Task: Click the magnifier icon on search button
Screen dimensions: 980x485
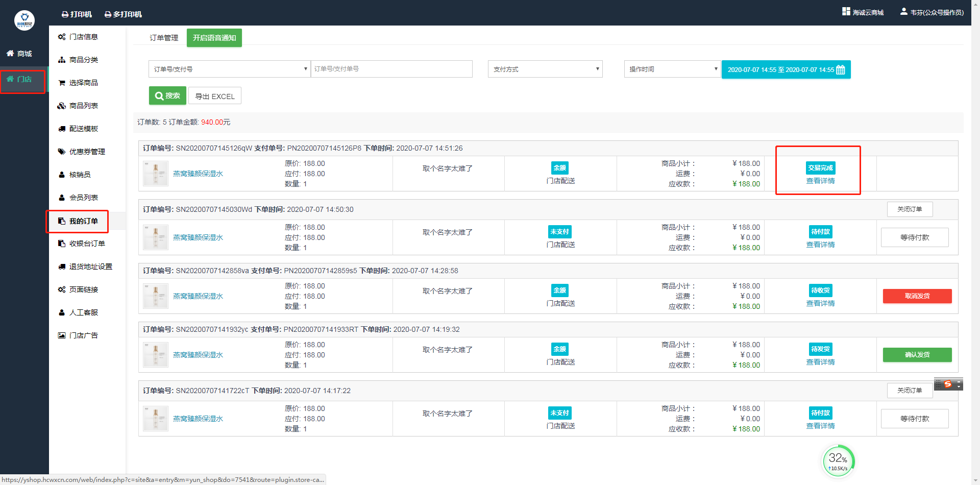Action: [x=159, y=96]
